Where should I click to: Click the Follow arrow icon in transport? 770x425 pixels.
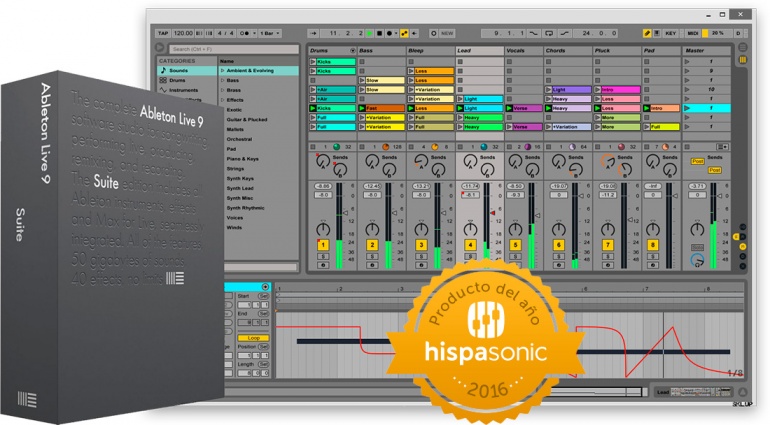[314, 33]
